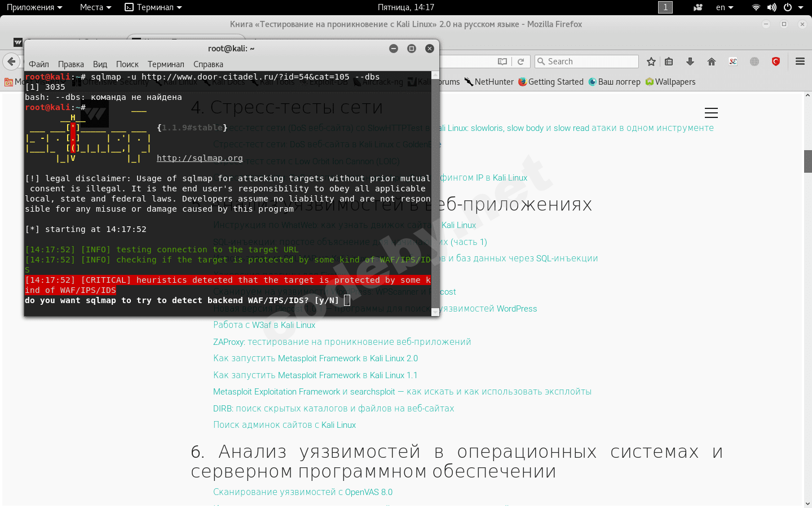Open the Getting Started bookmark
This screenshot has height=508, width=812.
(x=551, y=82)
